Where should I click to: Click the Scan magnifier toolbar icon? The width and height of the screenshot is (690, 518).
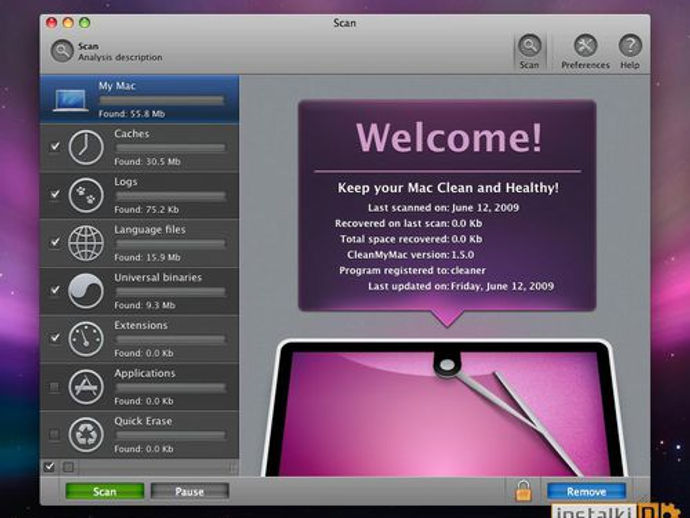pyautogui.click(x=529, y=45)
